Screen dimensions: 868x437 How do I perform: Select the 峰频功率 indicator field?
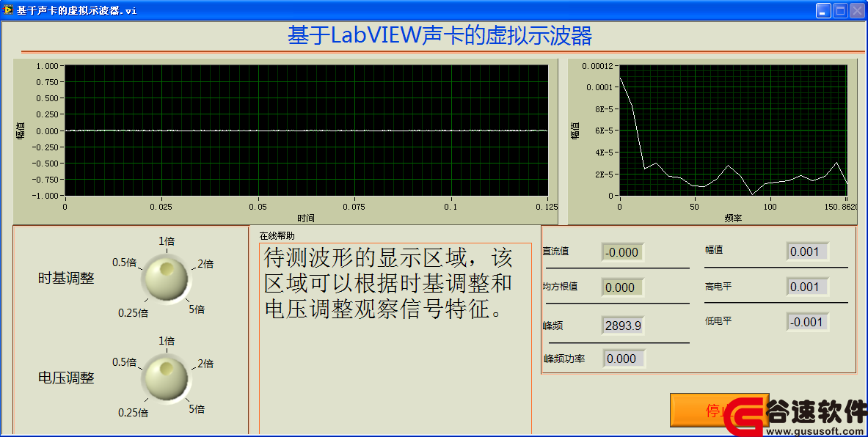pyautogui.click(x=624, y=359)
